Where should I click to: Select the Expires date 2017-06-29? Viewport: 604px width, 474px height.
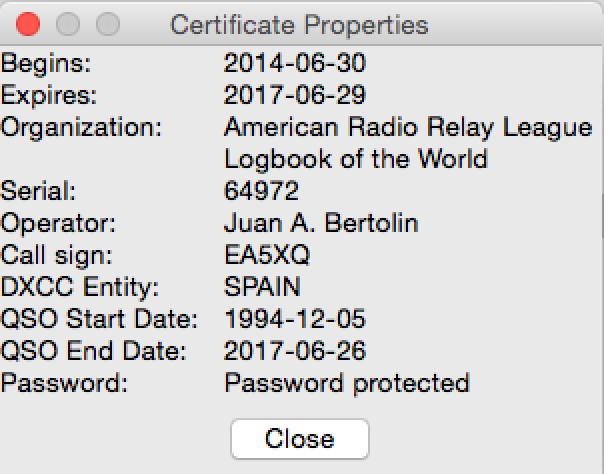pos(295,95)
